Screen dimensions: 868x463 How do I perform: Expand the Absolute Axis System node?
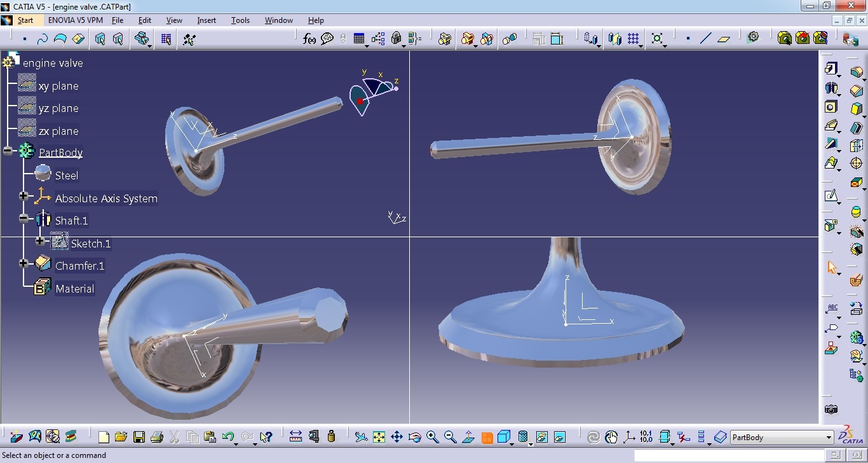click(x=24, y=196)
